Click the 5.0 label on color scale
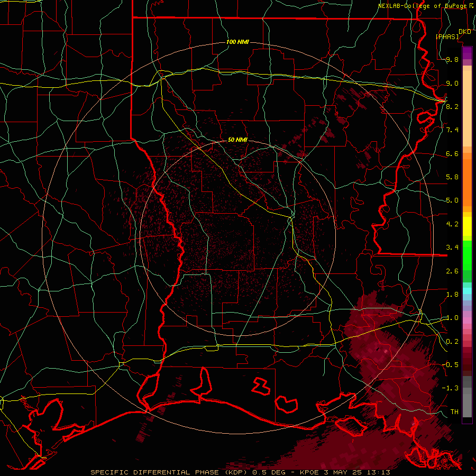Screen dimensions: 476x476 coord(452,200)
